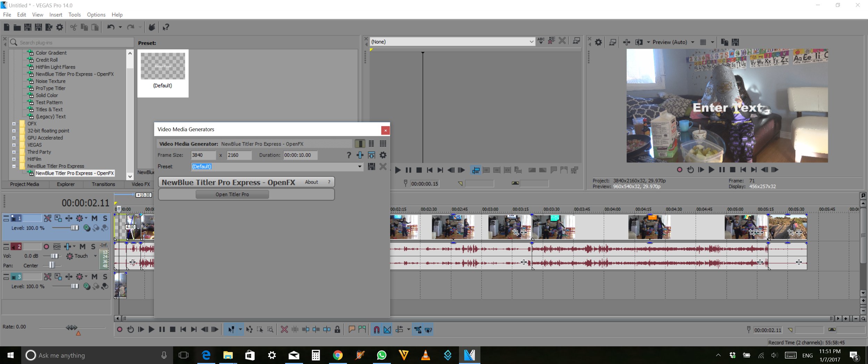
Task: Open the Preview (Auto) quality dropdown
Action: [x=693, y=42]
